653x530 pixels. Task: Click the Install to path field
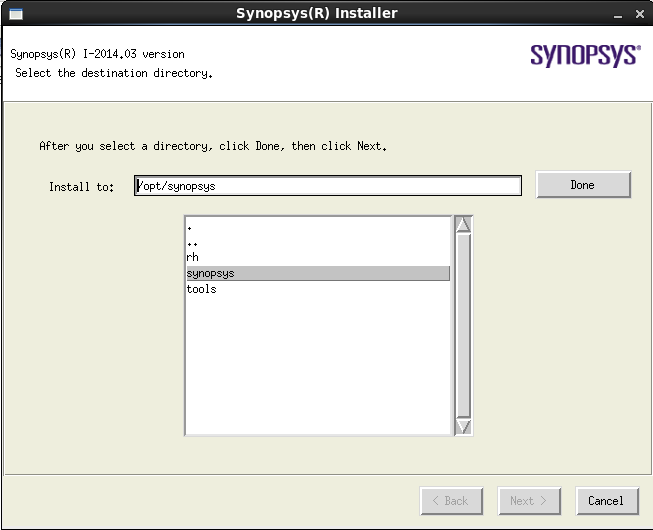(x=328, y=186)
